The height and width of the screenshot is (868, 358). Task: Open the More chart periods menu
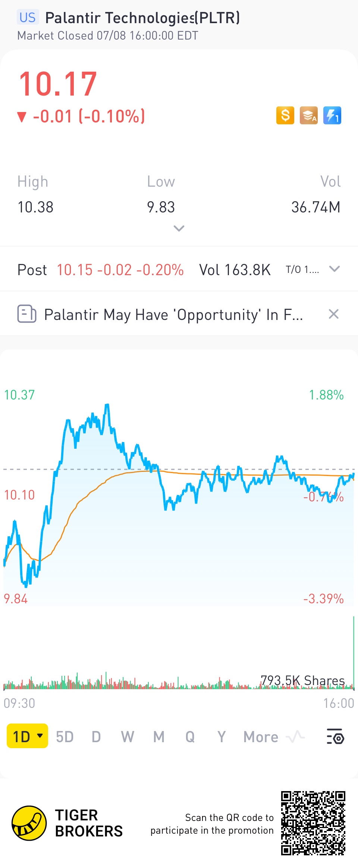click(x=261, y=737)
